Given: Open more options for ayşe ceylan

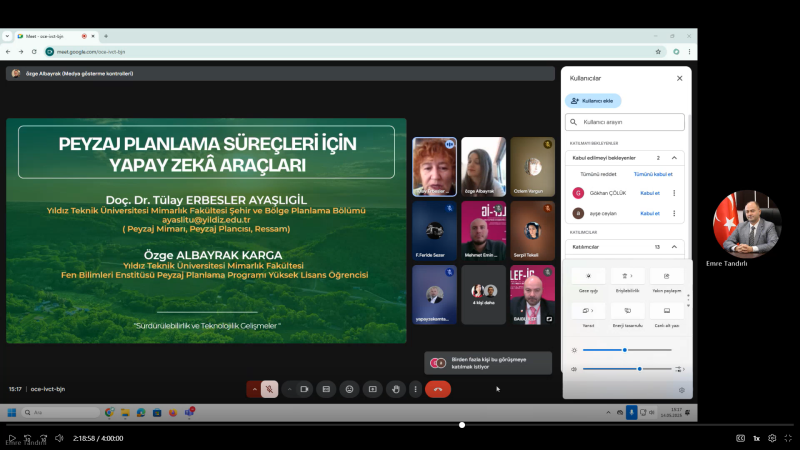Looking at the screenshot, I should pos(674,213).
